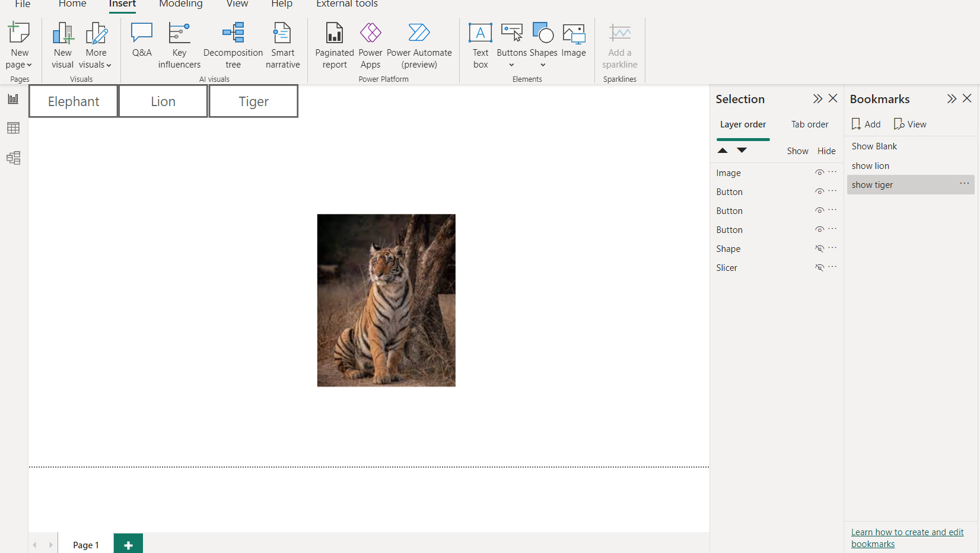
Task: Go to next page arrow
Action: point(50,545)
